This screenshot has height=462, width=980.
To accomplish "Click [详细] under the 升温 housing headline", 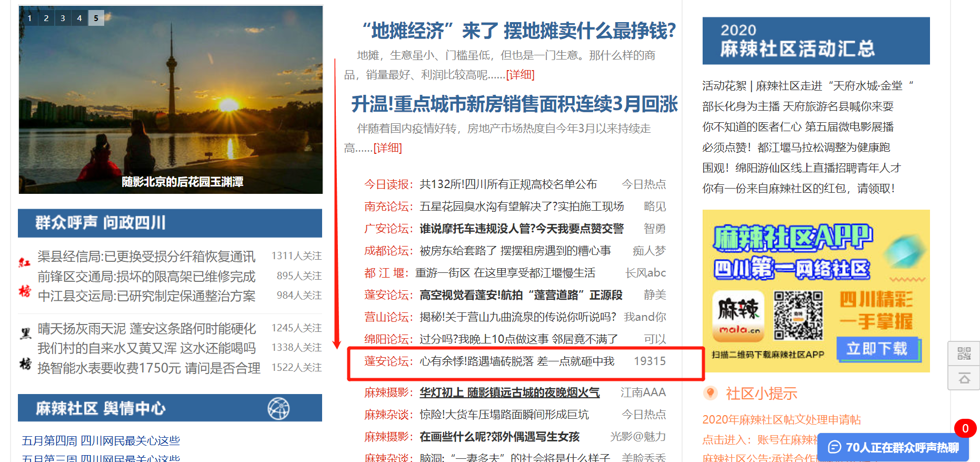I will click(387, 148).
